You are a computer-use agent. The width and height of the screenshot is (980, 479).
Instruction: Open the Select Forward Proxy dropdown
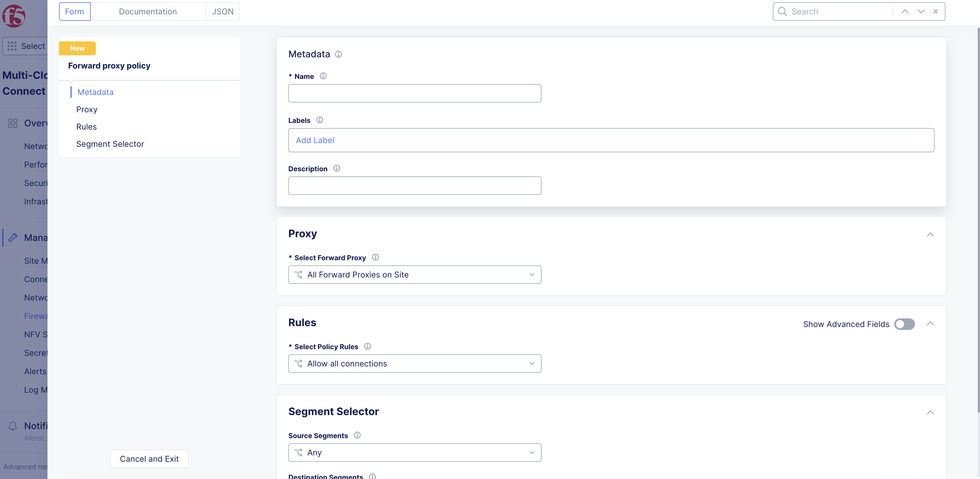[x=414, y=275]
